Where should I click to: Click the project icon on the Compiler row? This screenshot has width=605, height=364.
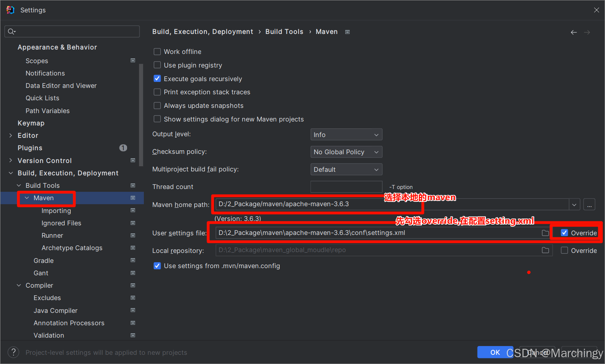133,285
